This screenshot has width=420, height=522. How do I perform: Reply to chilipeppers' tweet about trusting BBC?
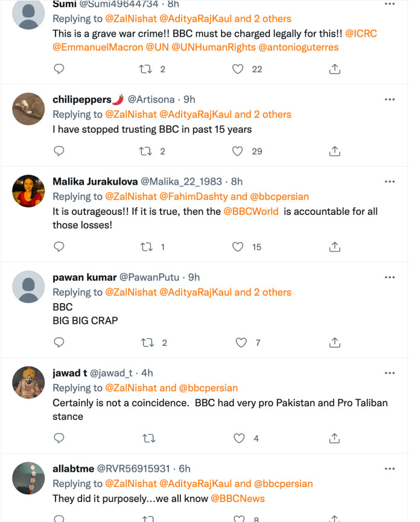59,151
